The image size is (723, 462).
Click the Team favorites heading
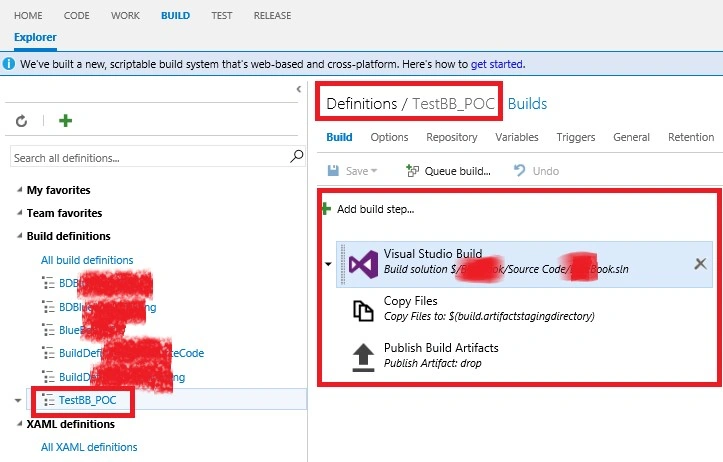coord(65,213)
